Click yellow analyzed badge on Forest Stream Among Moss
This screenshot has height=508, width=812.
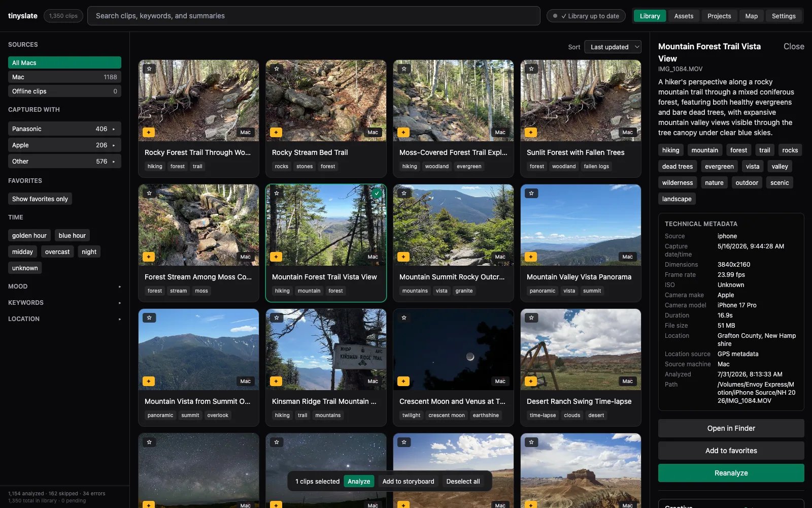pos(149,257)
